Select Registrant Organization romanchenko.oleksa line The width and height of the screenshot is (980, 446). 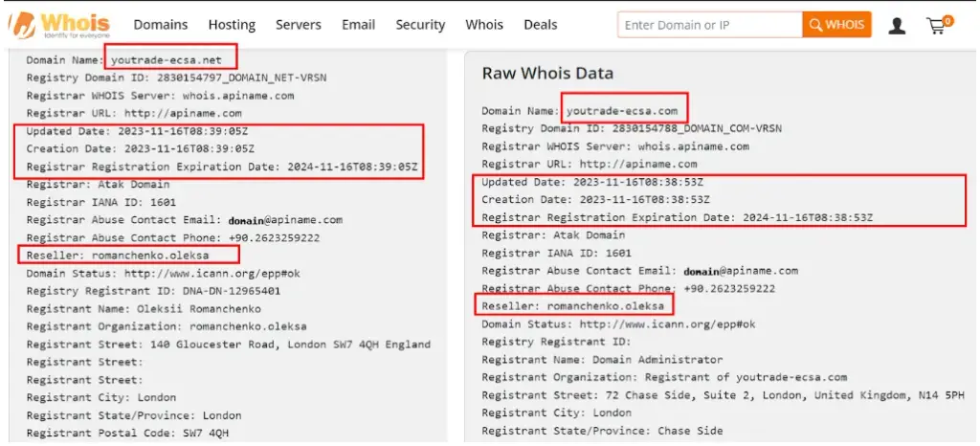(x=167, y=326)
